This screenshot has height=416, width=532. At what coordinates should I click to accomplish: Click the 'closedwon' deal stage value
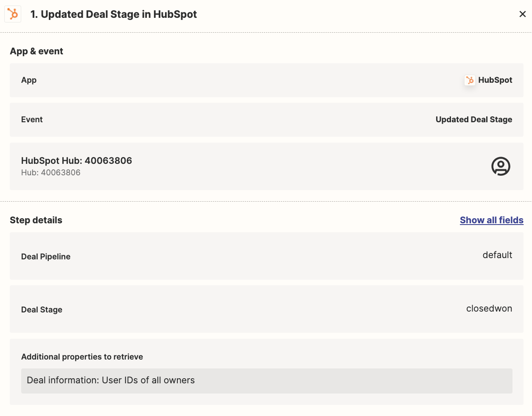489,309
